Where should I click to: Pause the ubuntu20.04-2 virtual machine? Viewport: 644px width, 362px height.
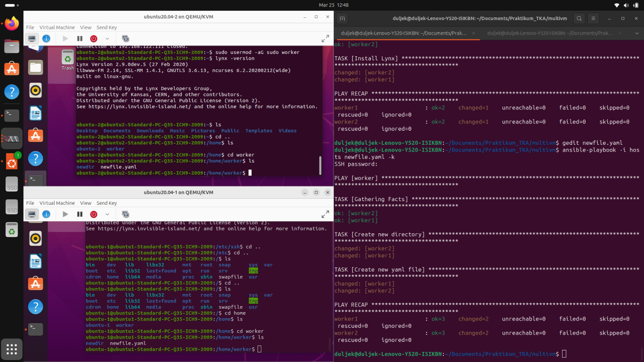click(80, 39)
